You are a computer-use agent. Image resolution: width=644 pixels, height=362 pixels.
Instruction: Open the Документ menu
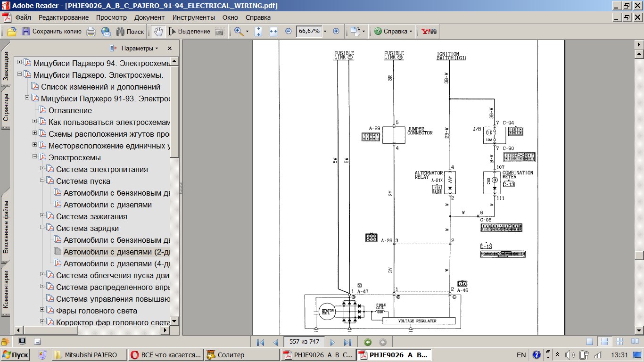pyautogui.click(x=149, y=17)
